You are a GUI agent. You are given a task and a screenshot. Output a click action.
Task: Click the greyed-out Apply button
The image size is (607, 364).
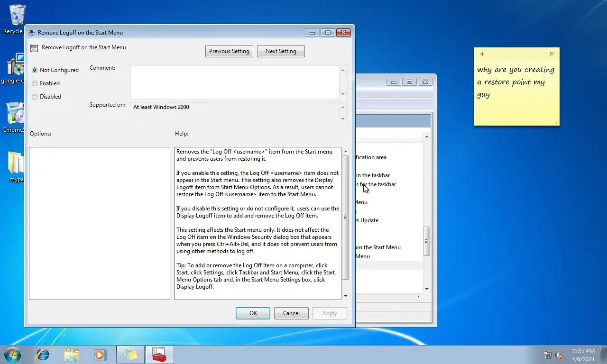tap(330, 313)
